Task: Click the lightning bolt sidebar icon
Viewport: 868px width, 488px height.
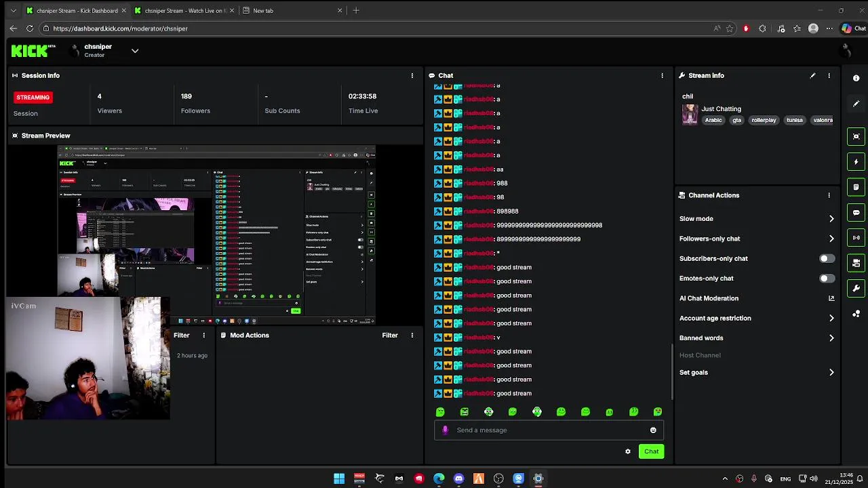Action: [x=856, y=162]
